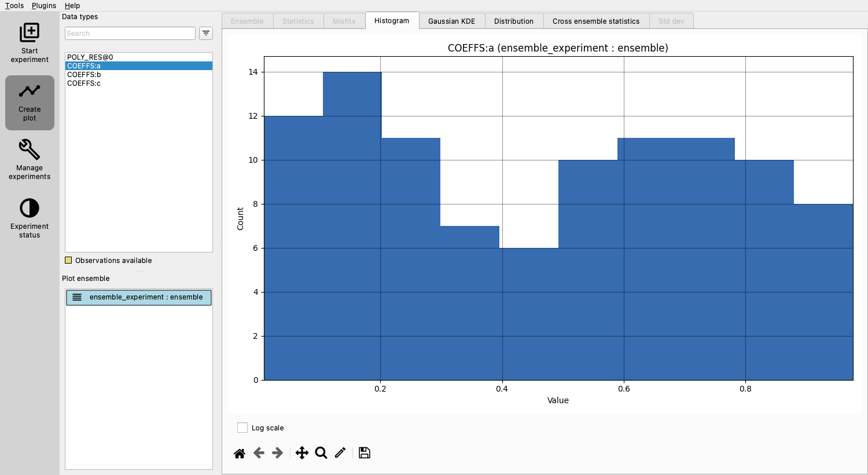Click the data types filter icon

(206, 34)
